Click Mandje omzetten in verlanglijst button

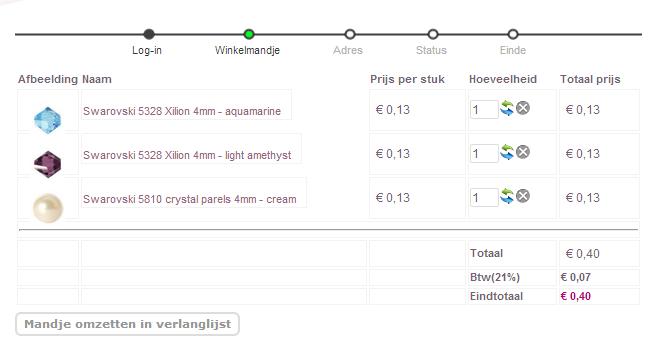127,324
